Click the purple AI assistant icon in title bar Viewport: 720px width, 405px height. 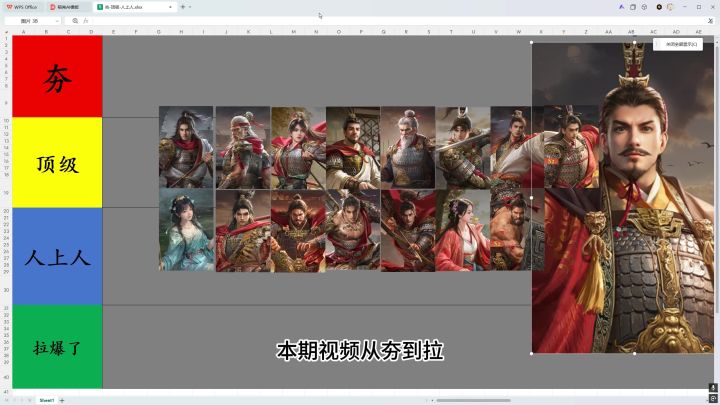(x=621, y=7)
